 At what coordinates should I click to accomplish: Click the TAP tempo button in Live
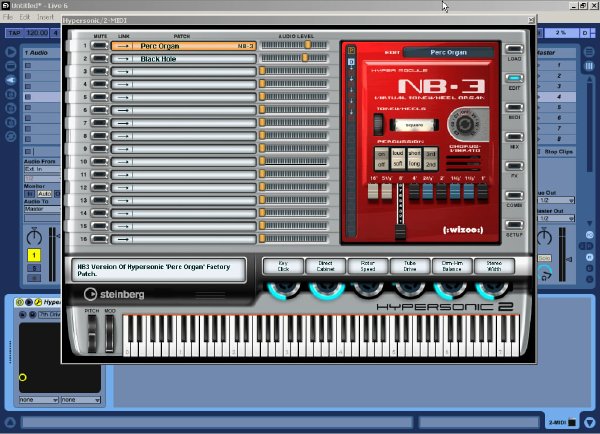tap(14, 33)
